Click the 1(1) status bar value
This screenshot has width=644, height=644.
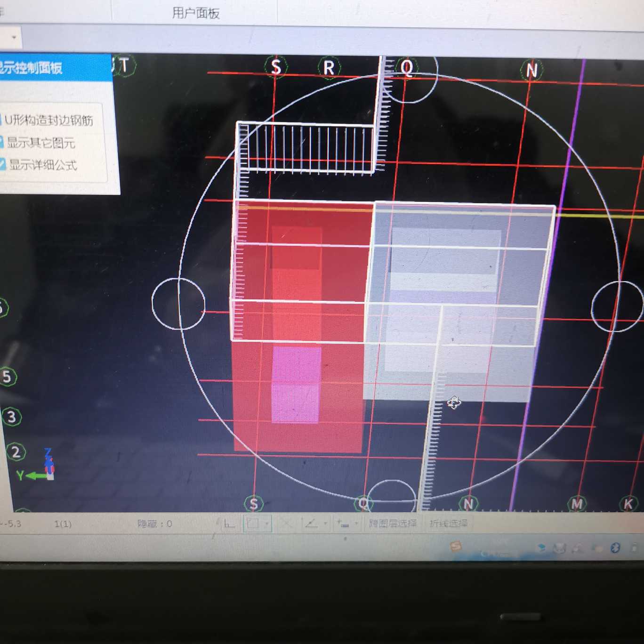[63, 523]
